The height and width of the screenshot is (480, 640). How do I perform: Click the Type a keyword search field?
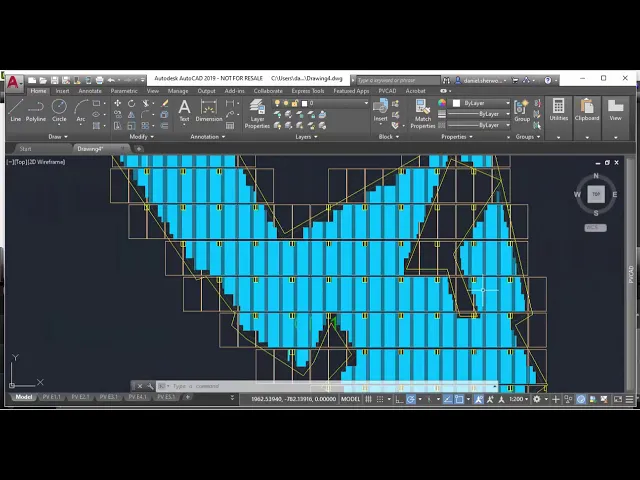pos(398,80)
